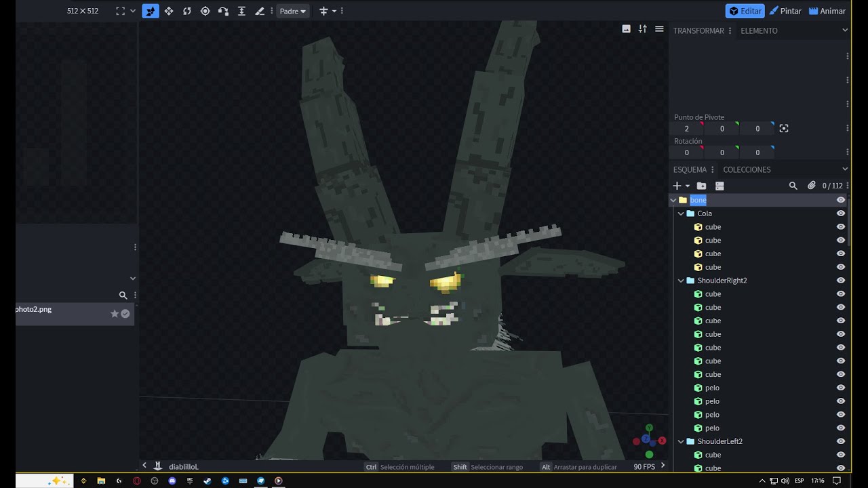The width and height of the screenshot is (868, 488).
Task: Open the dropdown arrow beside the frame icon
Action: tap(133, 11)
